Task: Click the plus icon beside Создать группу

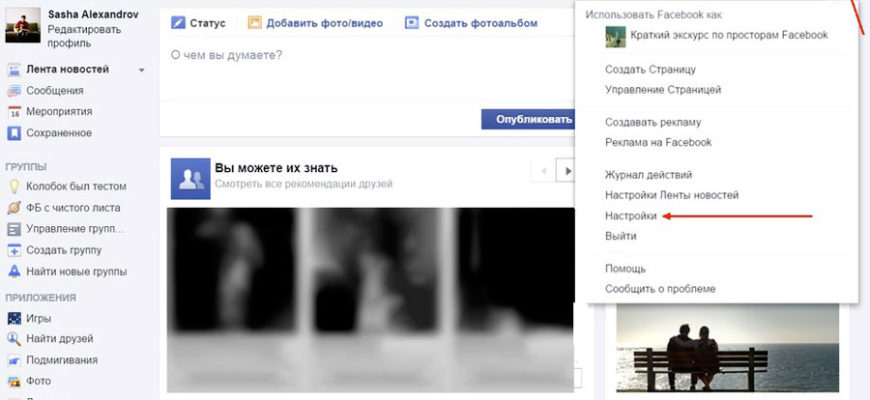Action: (14, 250)
